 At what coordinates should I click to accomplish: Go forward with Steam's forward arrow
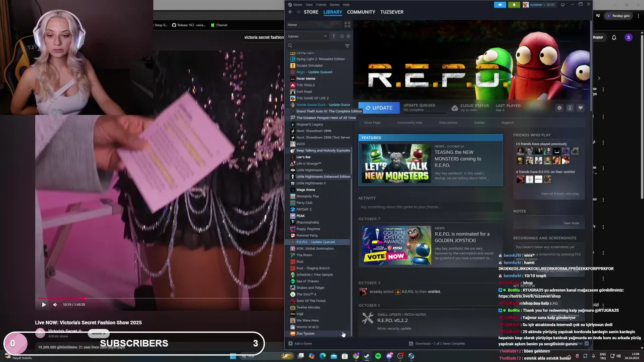click(298, 12)
